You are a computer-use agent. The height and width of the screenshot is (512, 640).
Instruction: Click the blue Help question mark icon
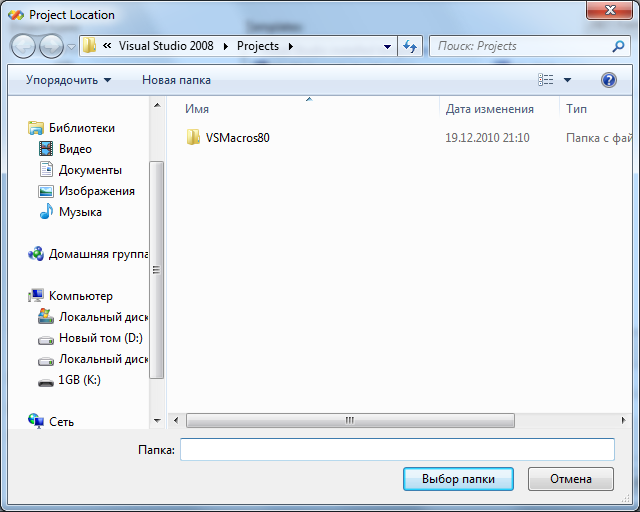point(609,80)
